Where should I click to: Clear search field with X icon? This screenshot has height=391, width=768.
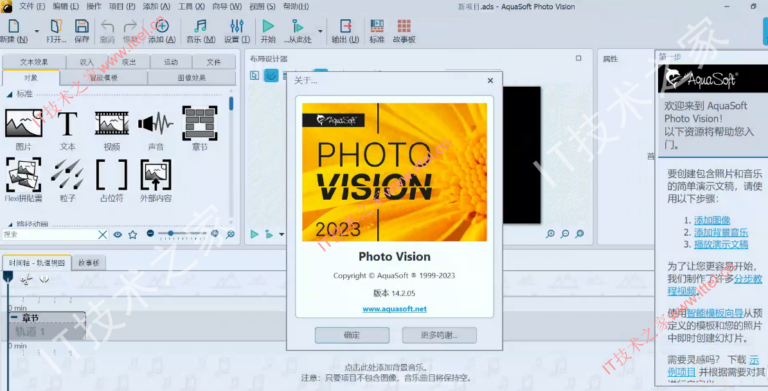(102, 235)
